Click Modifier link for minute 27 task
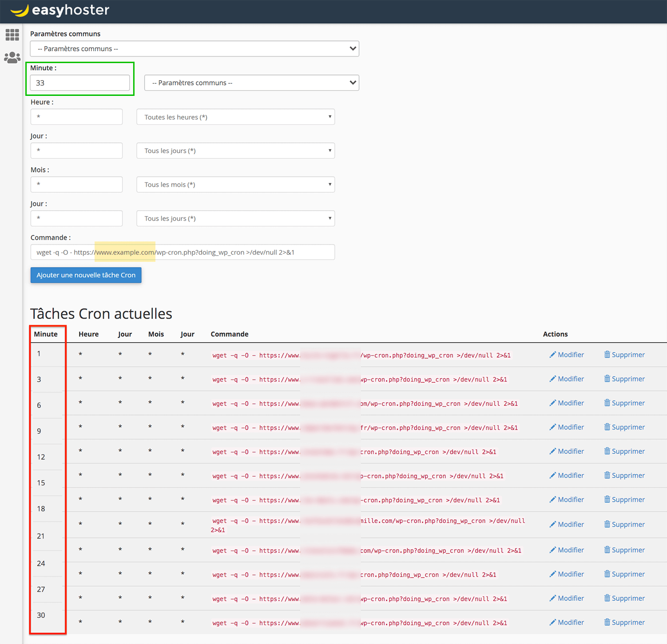 tap(570, 598)
